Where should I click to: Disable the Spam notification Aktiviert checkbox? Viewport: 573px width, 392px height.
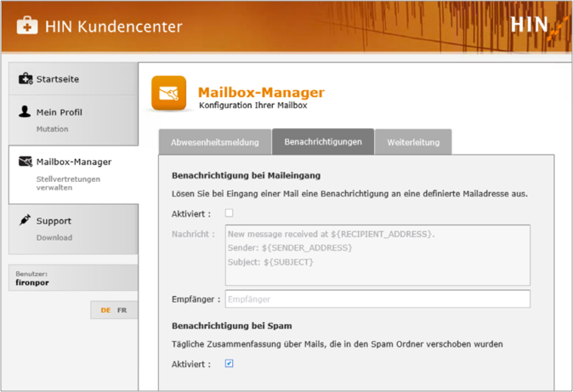pos(230,363)
